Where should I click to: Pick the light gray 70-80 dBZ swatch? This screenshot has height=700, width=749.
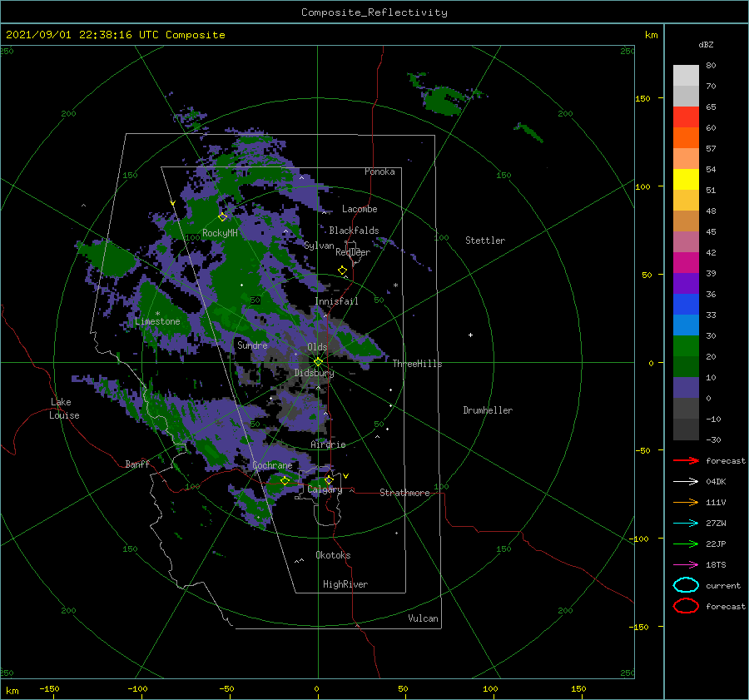click(686, 76)
